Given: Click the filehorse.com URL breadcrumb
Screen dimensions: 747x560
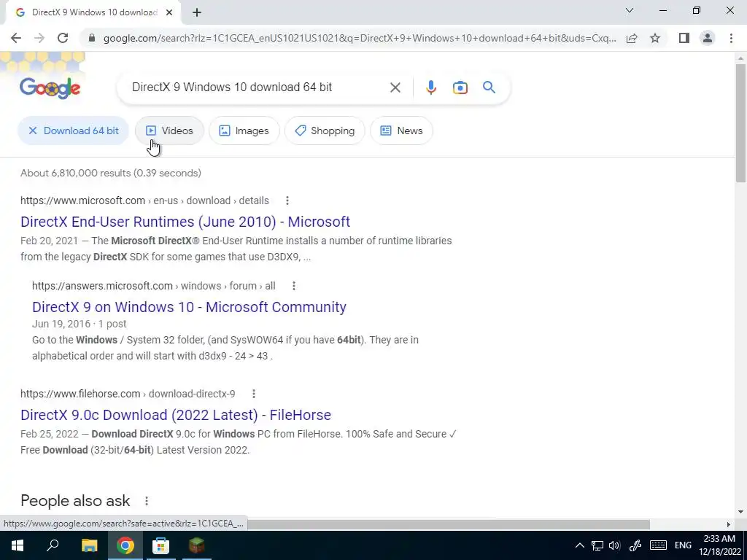Looking at the screenshot, I should 128,394.
